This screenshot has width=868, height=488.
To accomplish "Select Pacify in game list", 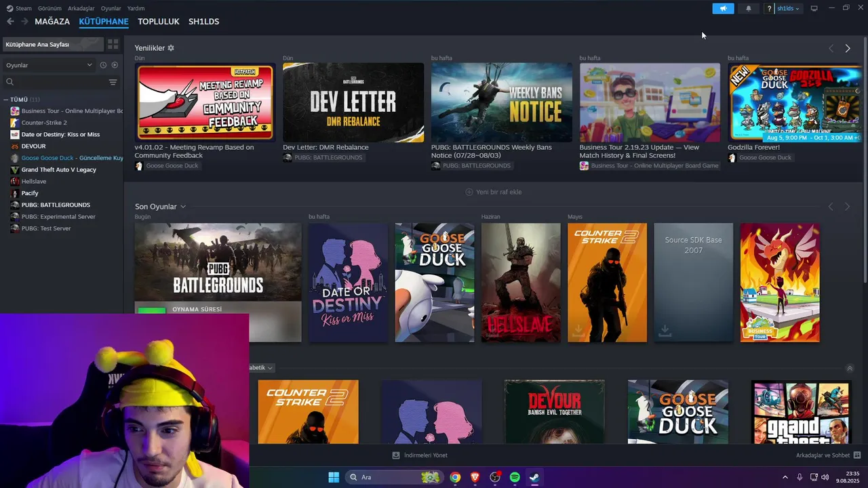I will pyautogui.click(x=30, y=193).
